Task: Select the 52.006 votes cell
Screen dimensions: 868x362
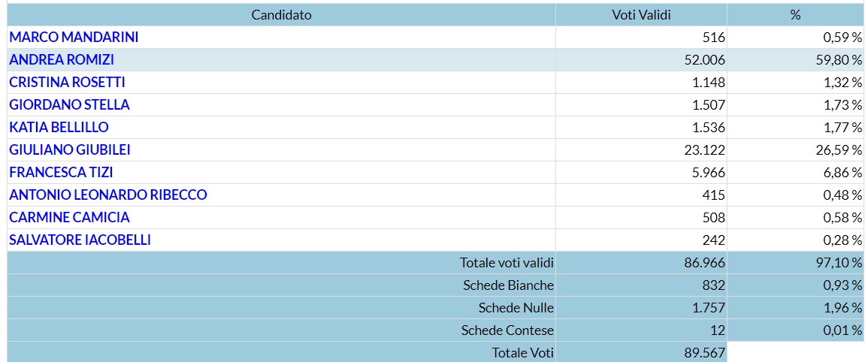Action: tap(641, 60)
